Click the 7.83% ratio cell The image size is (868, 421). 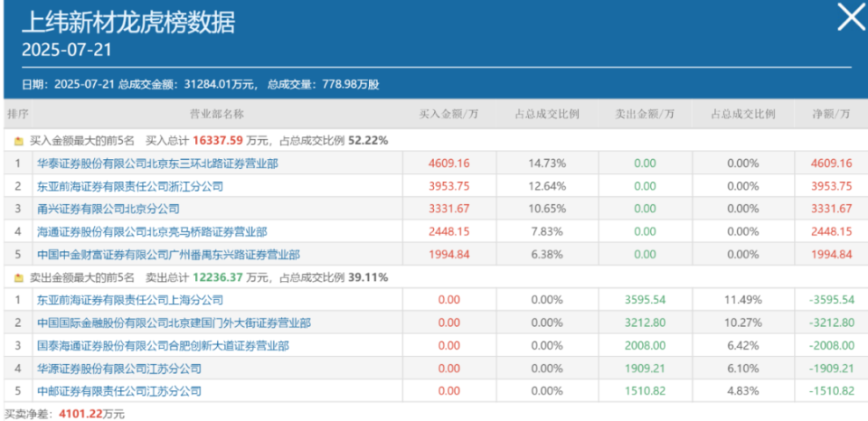[x=547, y=232]
